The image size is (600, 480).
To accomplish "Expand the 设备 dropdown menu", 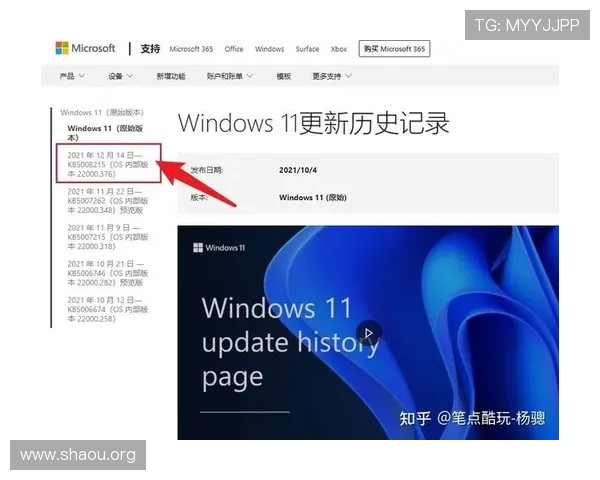I will 120,76.
